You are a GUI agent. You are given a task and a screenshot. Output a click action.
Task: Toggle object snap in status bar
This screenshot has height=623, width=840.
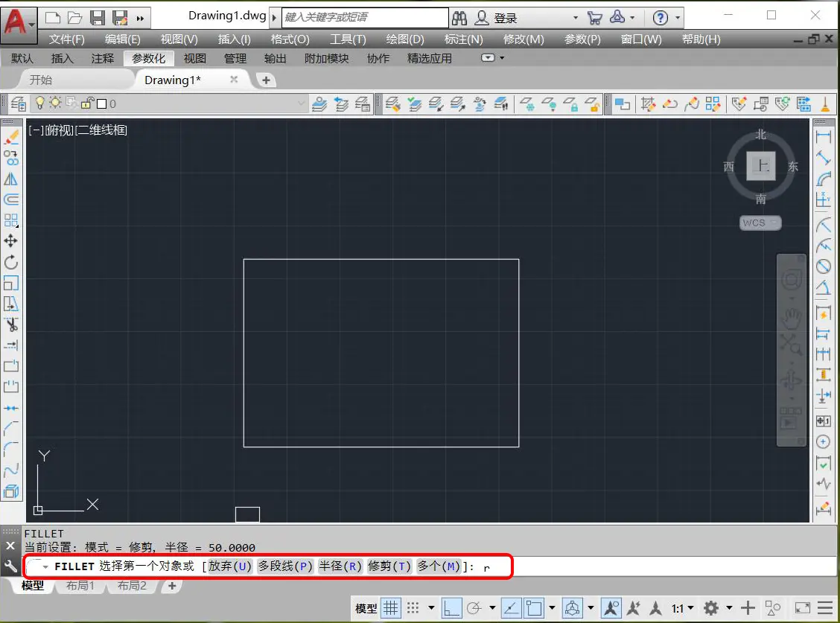click(534, 609)
